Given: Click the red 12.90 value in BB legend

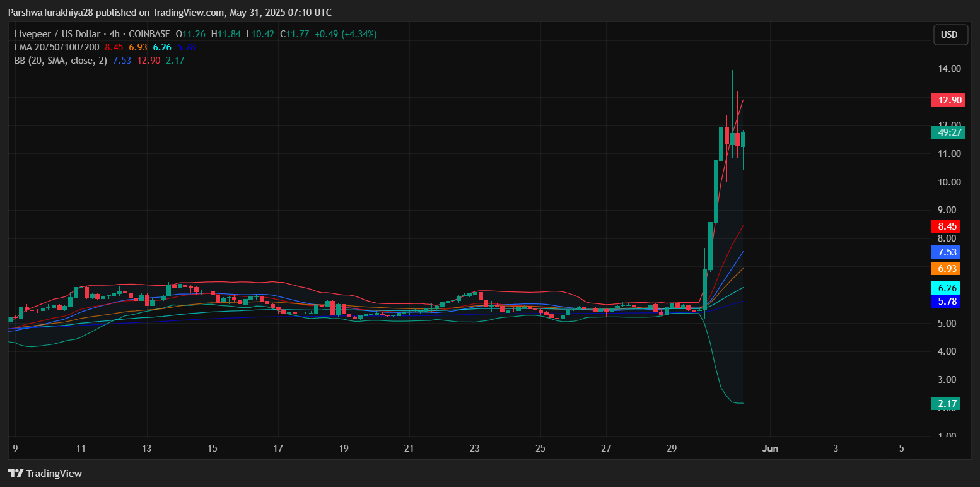Looking at the screenshot, I should click(149, 61).
